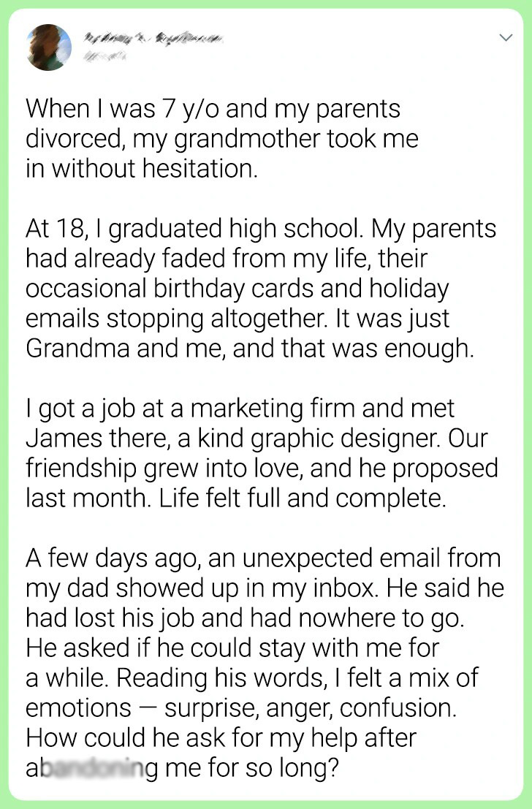This screenshot has width=532, height=809.
Task: Click the line "in without hesitation."
Action: click(142, 169)
